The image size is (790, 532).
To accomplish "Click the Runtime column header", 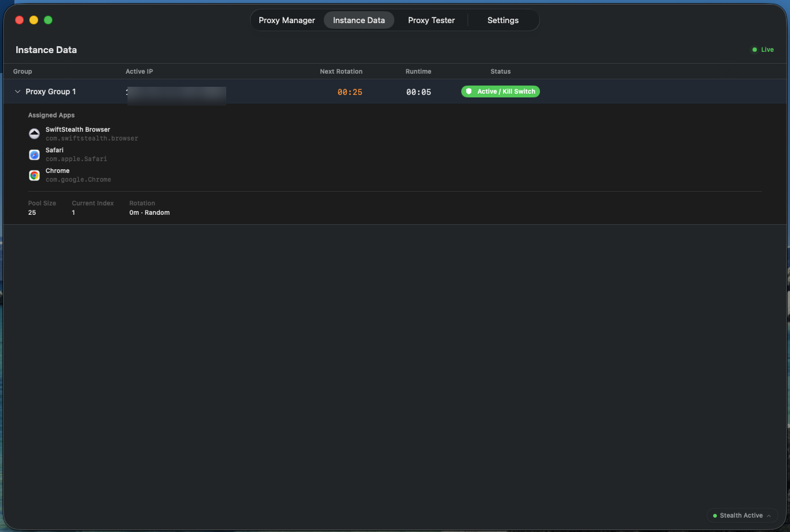I will tap(418, 71).
